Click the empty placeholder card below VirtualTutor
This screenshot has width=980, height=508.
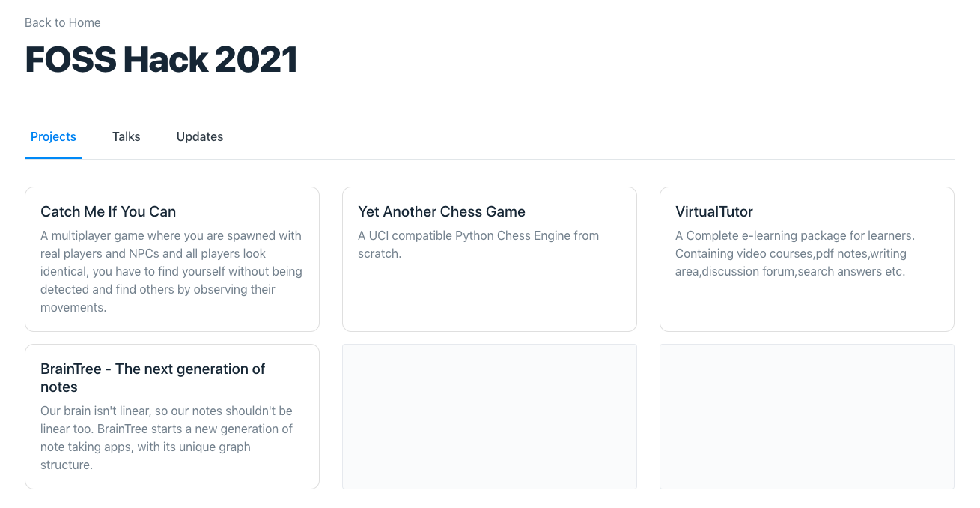coord(807,417)
